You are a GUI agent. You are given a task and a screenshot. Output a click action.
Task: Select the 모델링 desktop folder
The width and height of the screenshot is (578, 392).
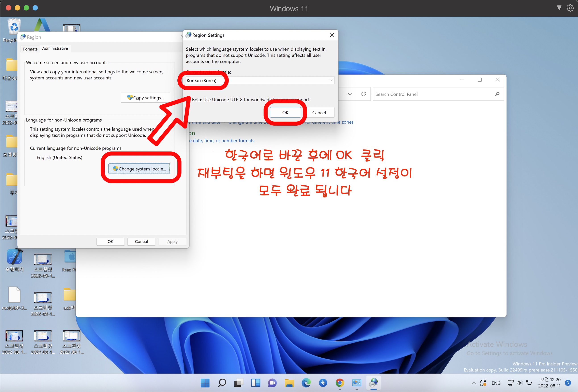click(x=10, y=146)
